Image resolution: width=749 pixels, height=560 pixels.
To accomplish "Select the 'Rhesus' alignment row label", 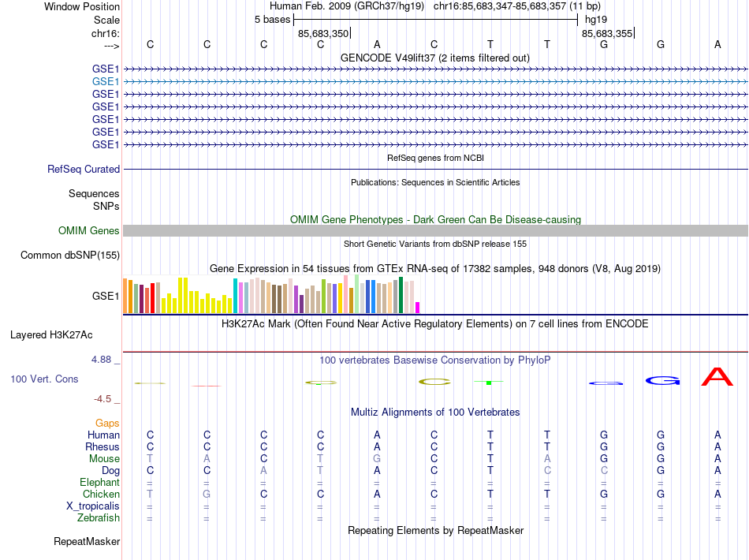I will pyautogui.click(x=102, y=446).
